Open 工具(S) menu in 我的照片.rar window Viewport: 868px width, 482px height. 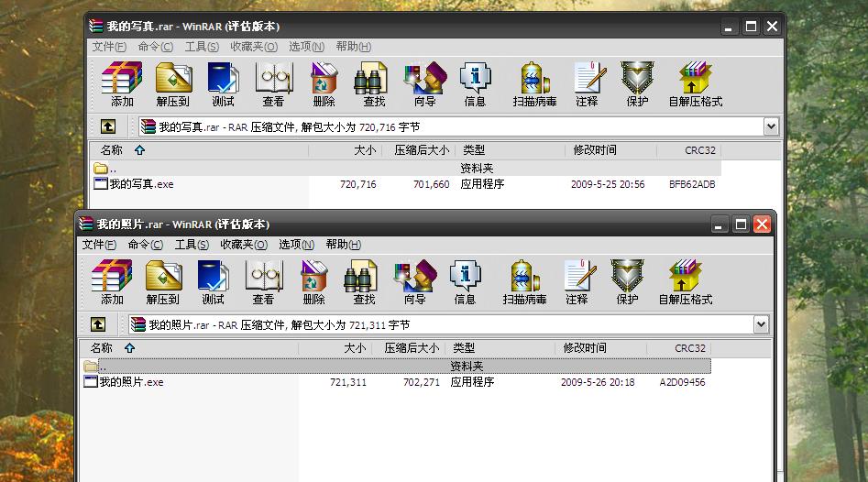coord(192,245)
